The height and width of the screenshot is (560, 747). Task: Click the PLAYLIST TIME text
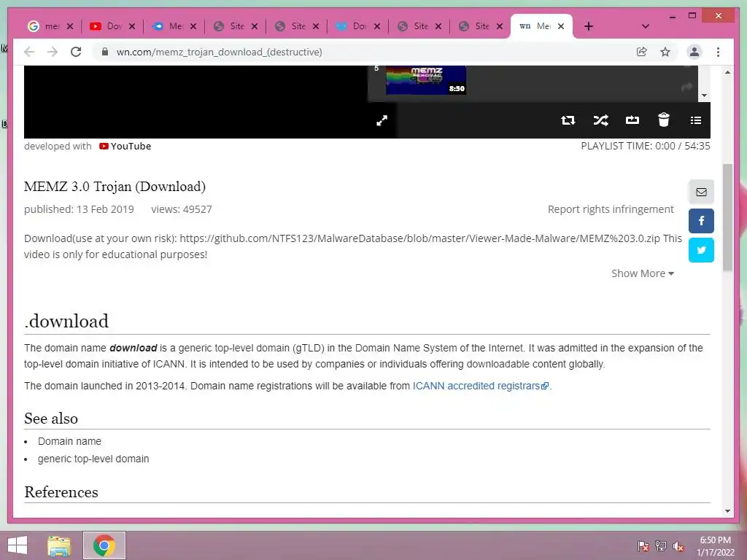tap(646, 146)
